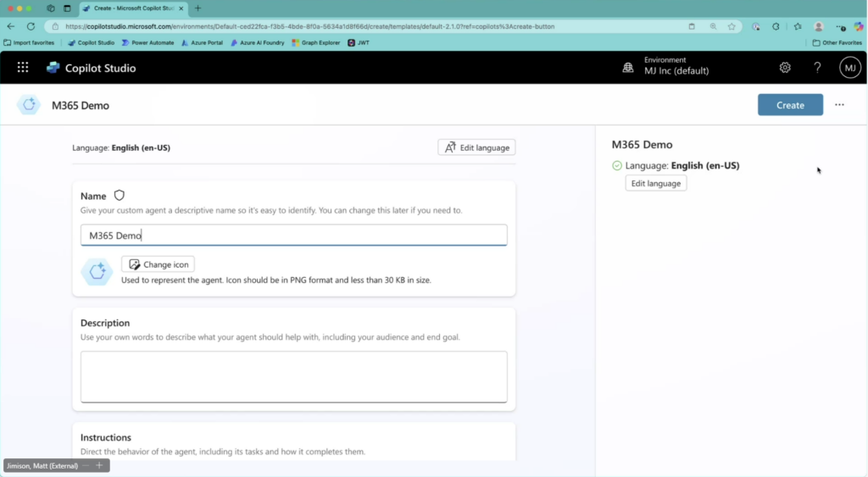
Task: Click the browser address bar URL
Action: [x=309, y=26]
